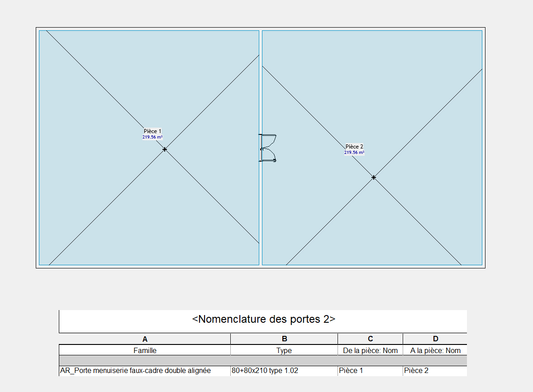Click the 219.56 m² area under Pièce 2 tag
This screenshot has height=392, width=533.
coord(354,153)
